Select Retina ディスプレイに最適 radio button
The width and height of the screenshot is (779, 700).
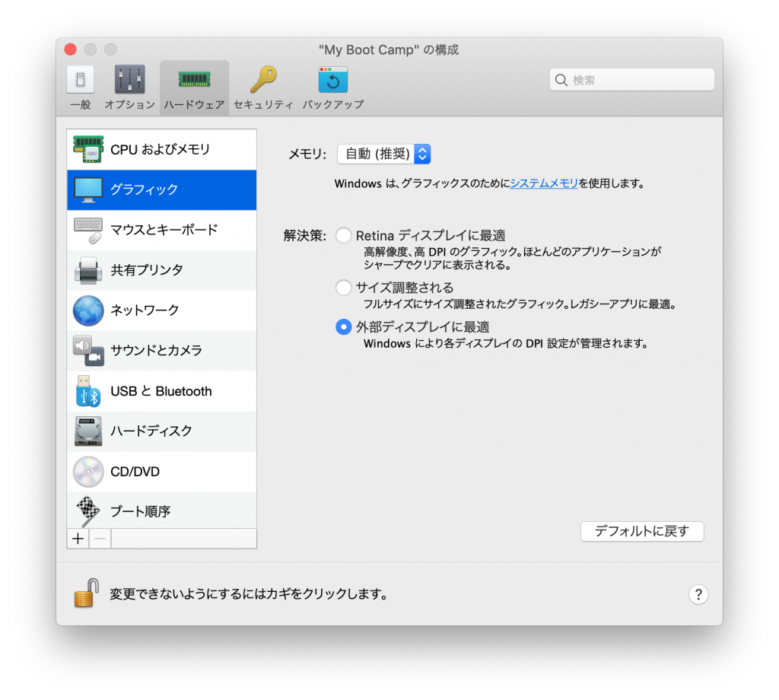[x=343, y=235]
